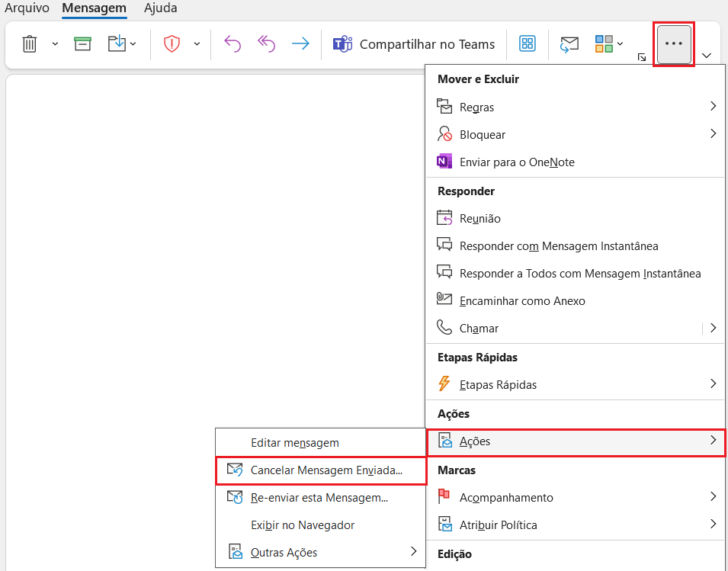
Task: Choose Re-enviar esta Mensagem...
Action: (320, 498)
